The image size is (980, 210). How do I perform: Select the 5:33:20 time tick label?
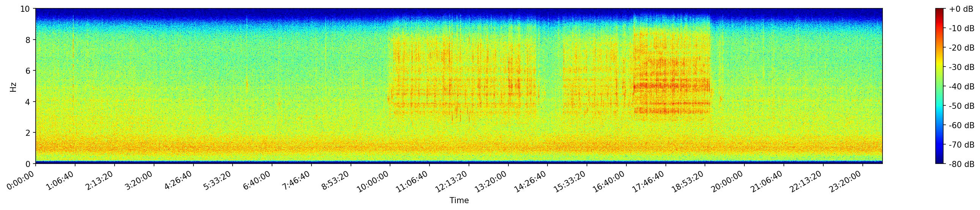click(x=218, y=180)
